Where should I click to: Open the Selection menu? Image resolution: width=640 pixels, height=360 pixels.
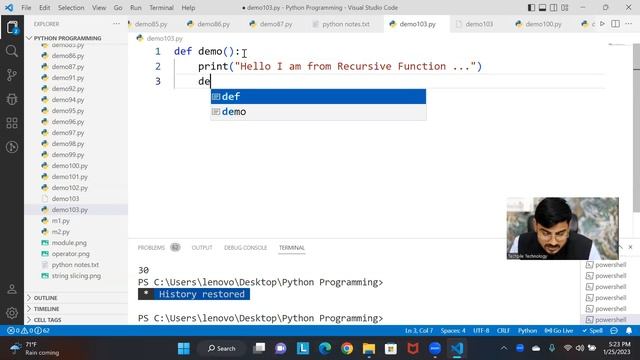click(71, 8)
